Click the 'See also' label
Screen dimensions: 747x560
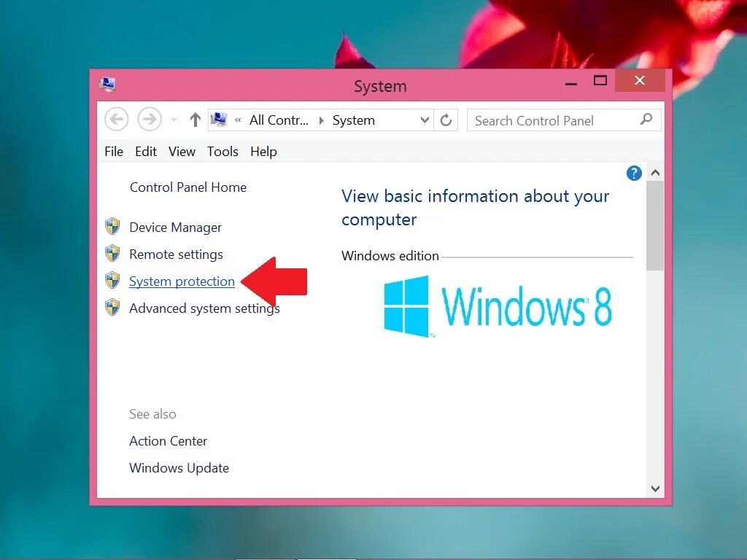pyautogui.click(x=152, y=414)
